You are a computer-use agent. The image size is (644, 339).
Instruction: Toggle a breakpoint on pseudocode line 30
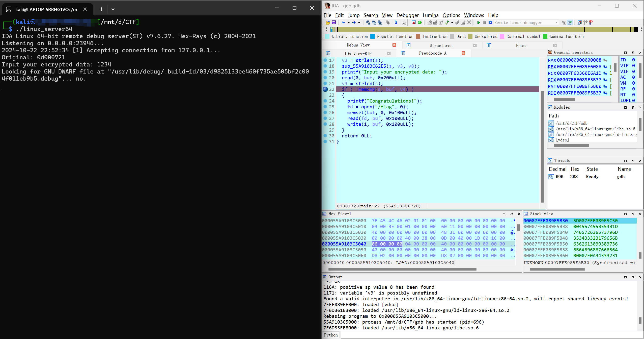[x=325, y=136]
